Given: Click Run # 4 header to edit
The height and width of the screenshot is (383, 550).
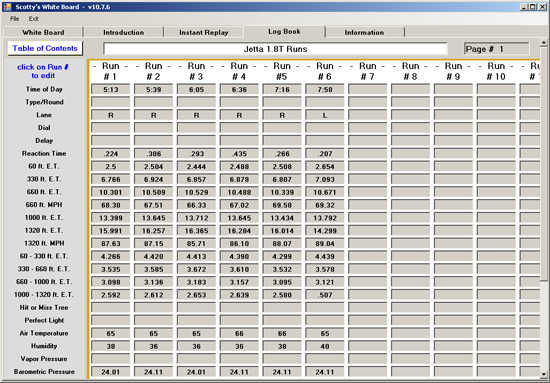Looking at the screenshot, I should 239,71.
